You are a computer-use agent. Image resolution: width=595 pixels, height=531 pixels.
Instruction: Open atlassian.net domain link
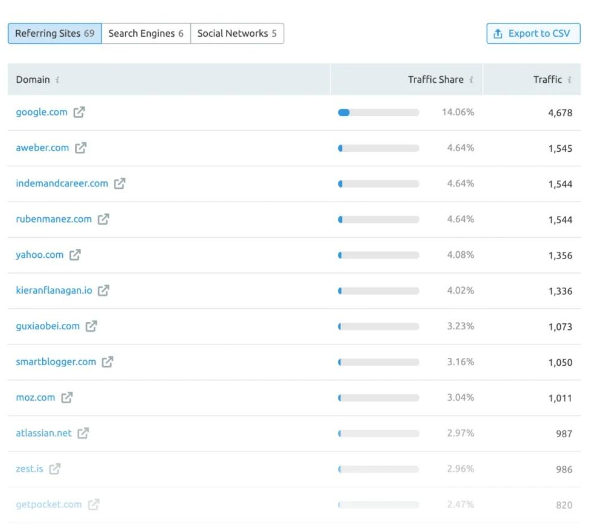(44, 433)
